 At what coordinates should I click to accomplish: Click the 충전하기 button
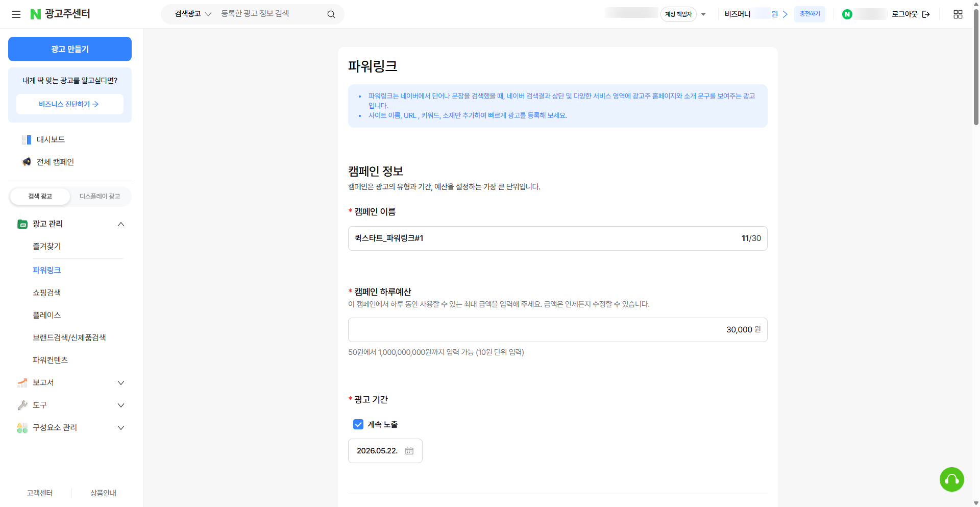coord(810,14)
